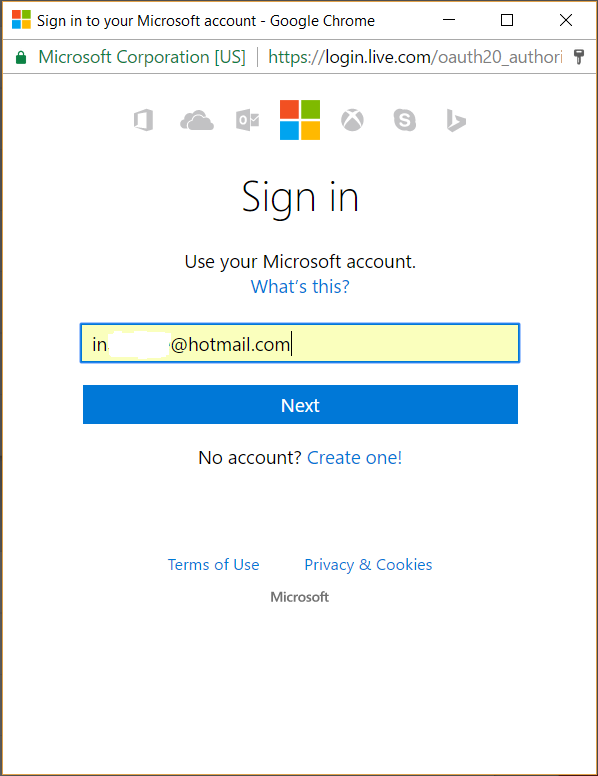Click the Skype icon
Screen dimensions: 598x776
point(405,120)
